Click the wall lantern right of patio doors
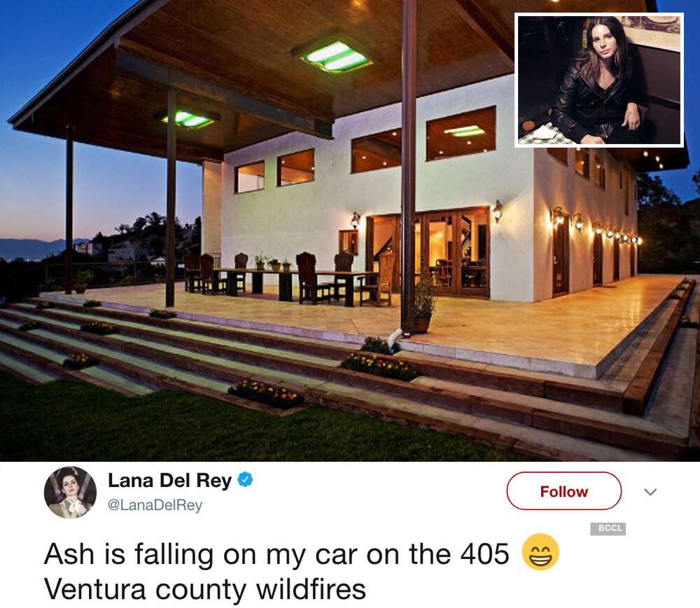Image resolution: width=700 pixels, height=608 pixels. coord(497,211)
